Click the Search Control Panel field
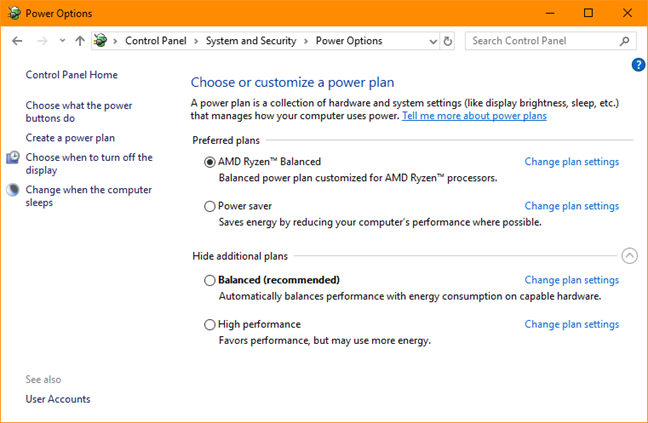Image resolution: width=648 pixels, height=423 pixels. click(x=550, y=41)
